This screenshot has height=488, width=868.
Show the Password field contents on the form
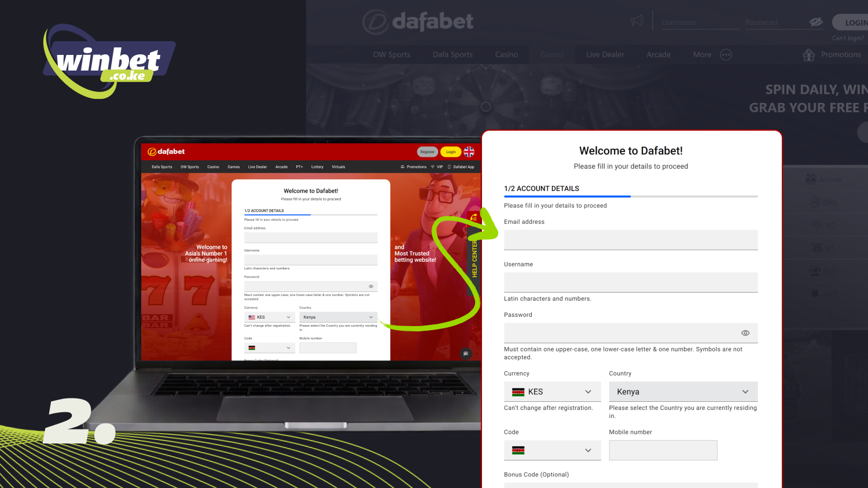745,333
